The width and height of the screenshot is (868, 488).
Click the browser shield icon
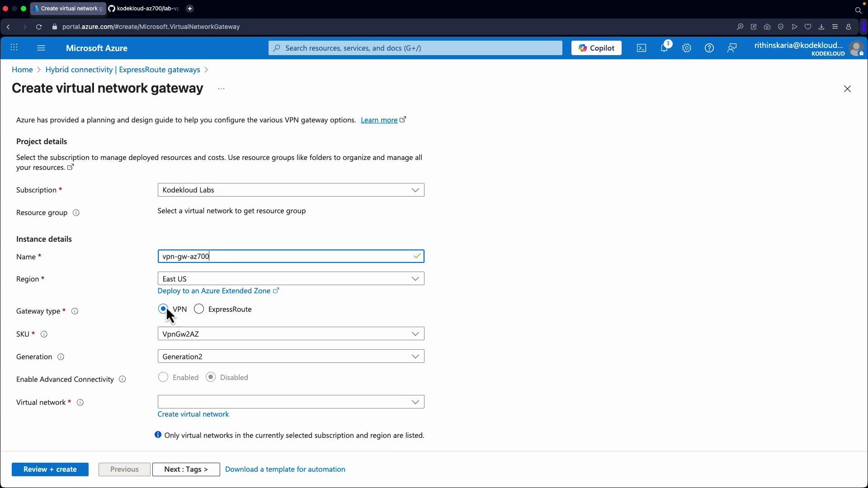click(781, 27)
